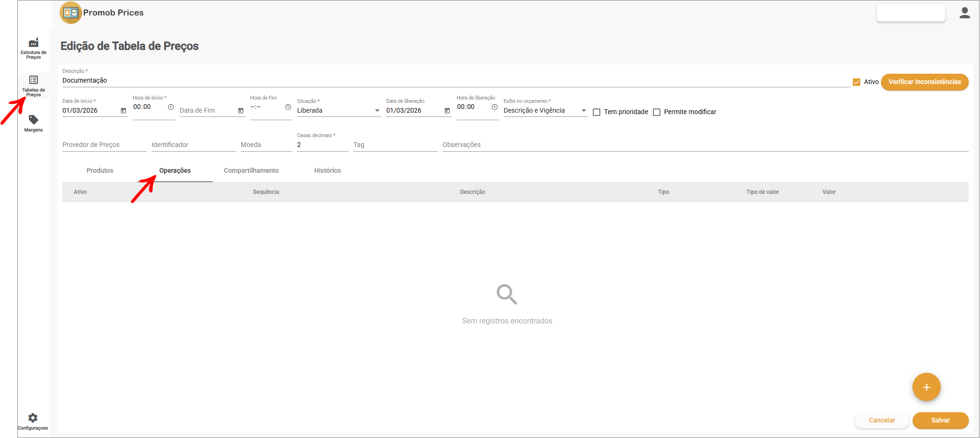Image resolution: width=980 pixels, height=438 pixels.
Task: Switch to the Produtos tab
Action: 100,171
